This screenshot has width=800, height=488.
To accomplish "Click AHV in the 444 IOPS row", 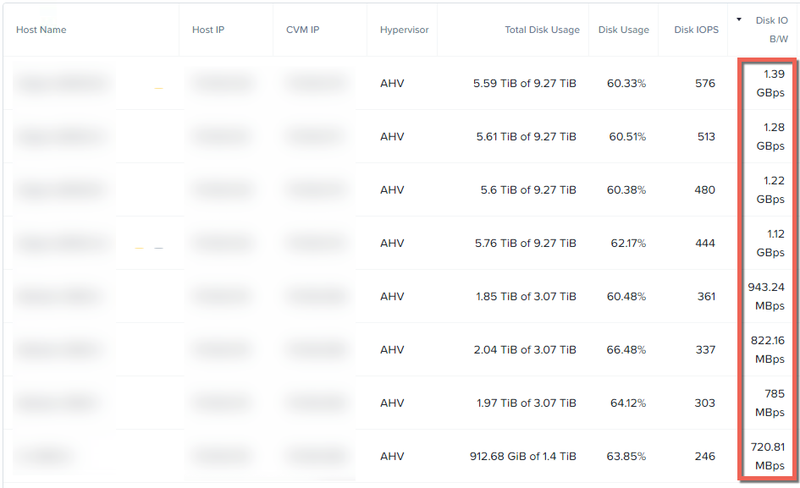I will click(x=392, y=243).
